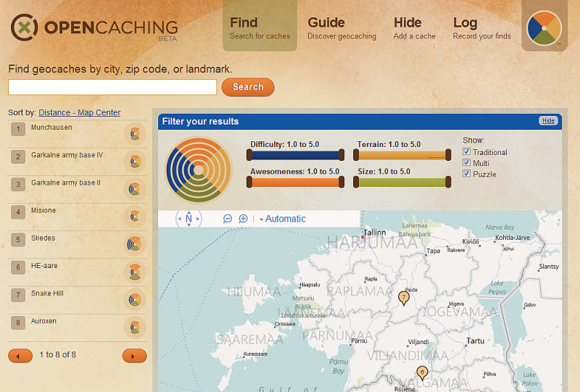Click the Awesomeness slider left handle
The width and height of the screenshot is (580, 392).
click(249, 182)
